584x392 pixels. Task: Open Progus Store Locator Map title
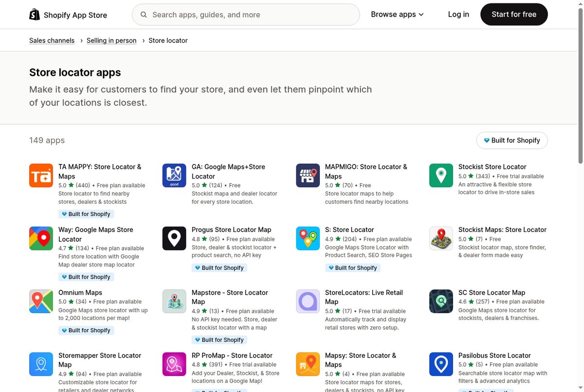coord(231,230)
